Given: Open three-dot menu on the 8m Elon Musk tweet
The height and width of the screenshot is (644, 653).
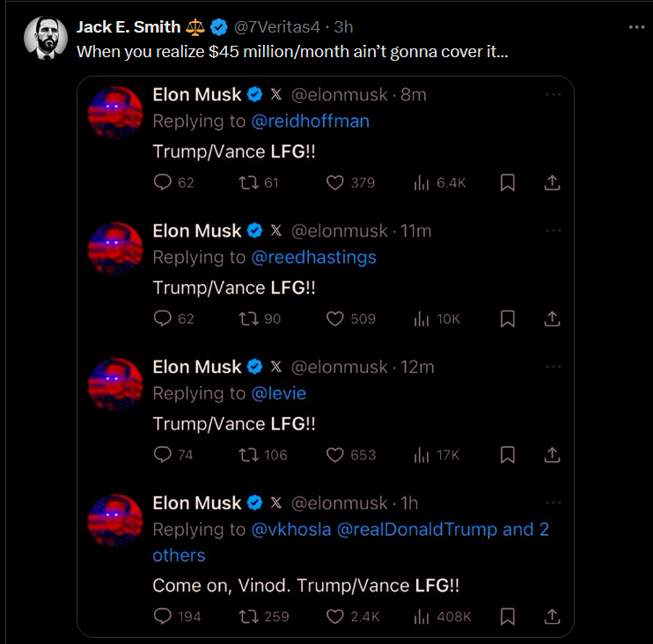Looking at the screenshot, I should (x=553, y=94).
